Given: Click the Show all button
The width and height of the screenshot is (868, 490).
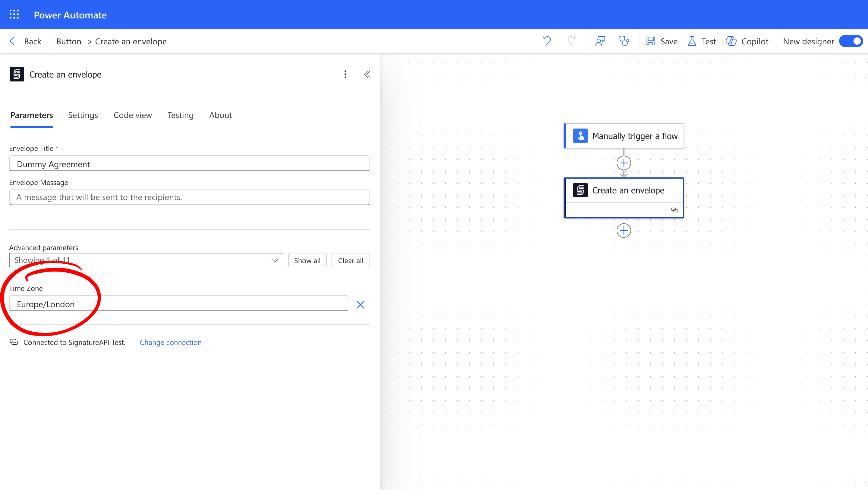Looking at the screenshot, I should (307, 260).
